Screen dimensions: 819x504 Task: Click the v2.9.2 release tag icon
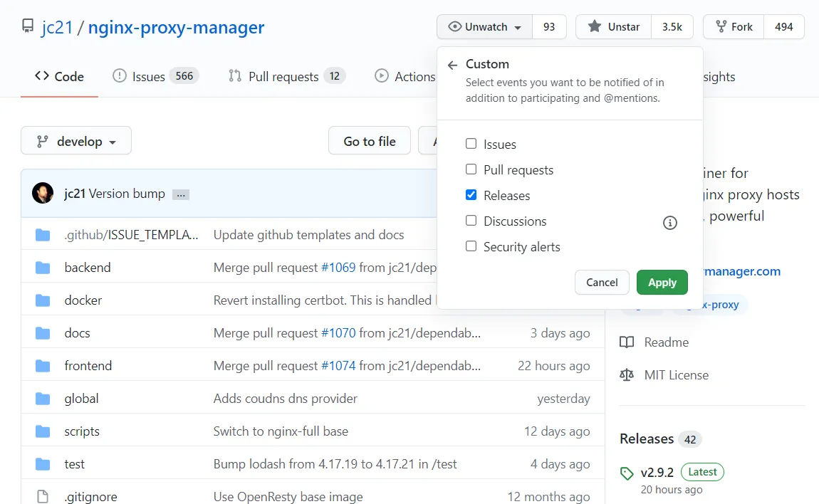tap(627, 473)
